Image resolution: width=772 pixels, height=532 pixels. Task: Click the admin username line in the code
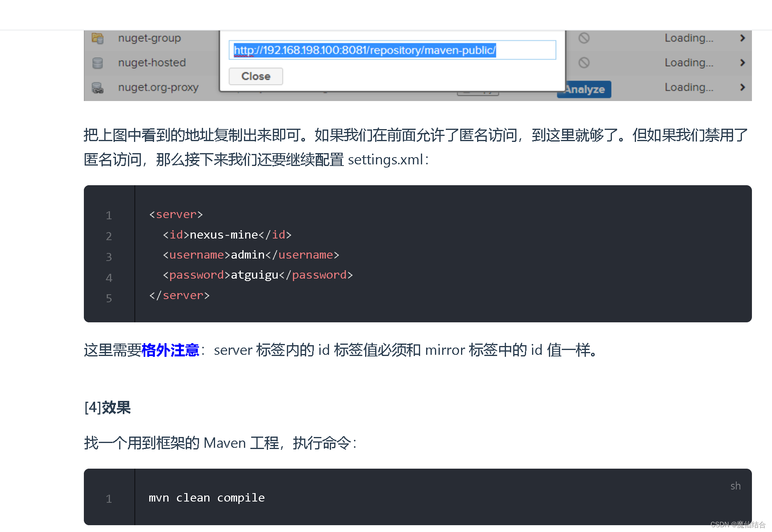click(251, 255)
